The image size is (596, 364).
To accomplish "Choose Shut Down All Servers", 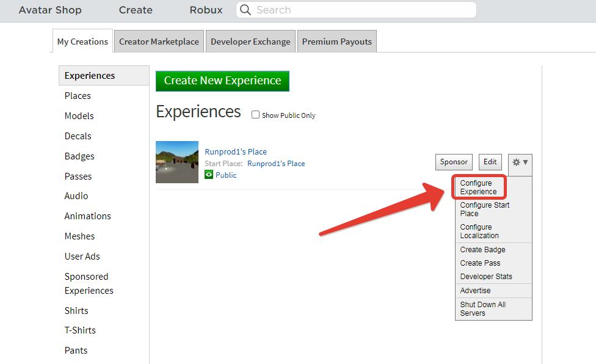I will [482, 309].
